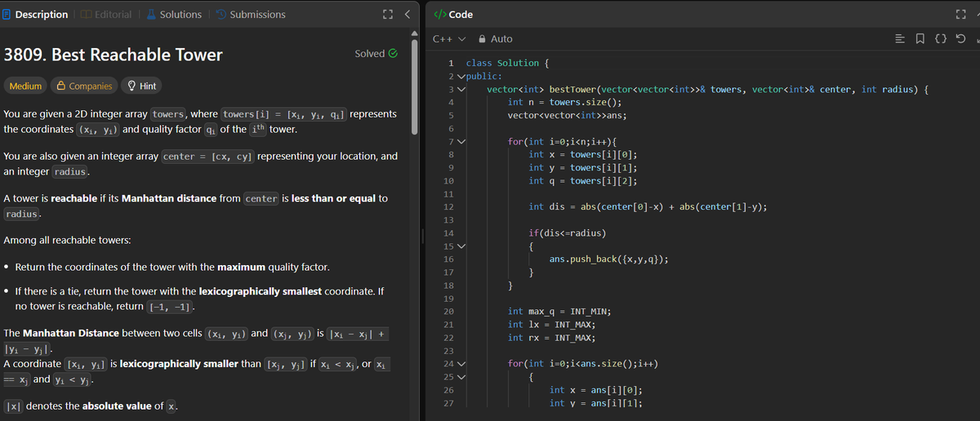Image resolution: width=980 pixels, height=421 pixels.
Task: Click the lock icon beside Auto
Action: coord(483,38)
